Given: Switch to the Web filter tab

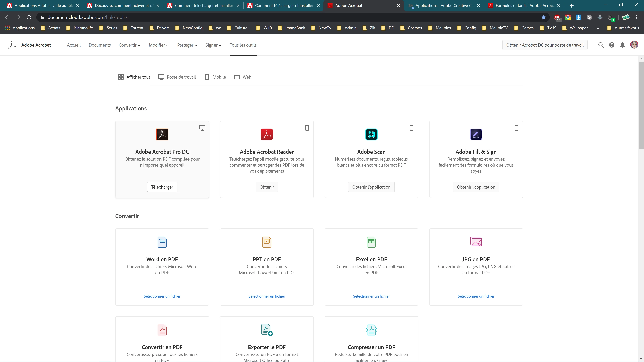Looking at the screenshot, I should [x=243, y=77].
